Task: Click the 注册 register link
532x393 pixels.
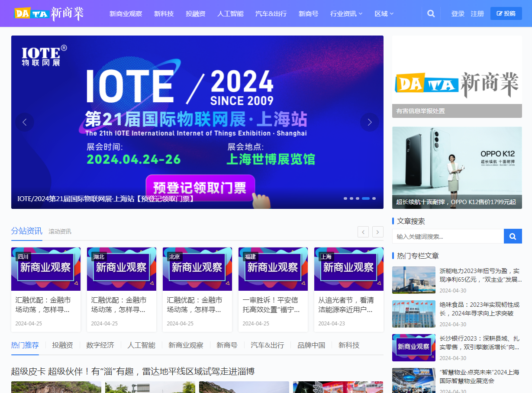Action: [x=477, y=13]
